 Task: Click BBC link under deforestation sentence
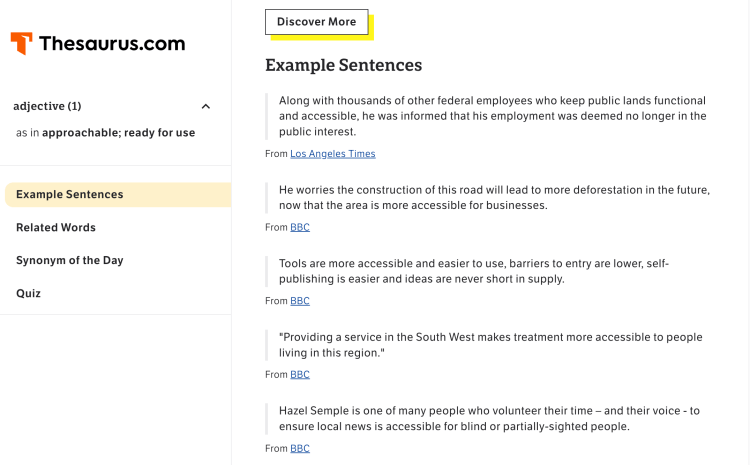[300, 228]
